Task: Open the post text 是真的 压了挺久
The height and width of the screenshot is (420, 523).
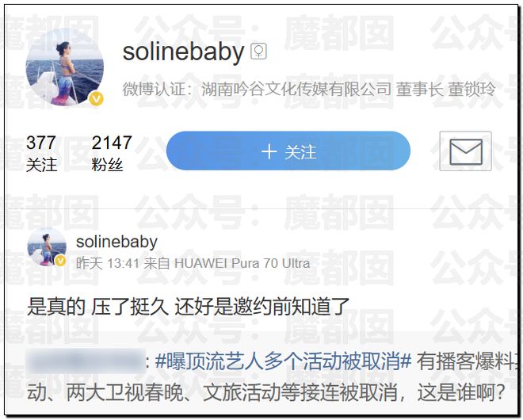Action: click(188, 307)
